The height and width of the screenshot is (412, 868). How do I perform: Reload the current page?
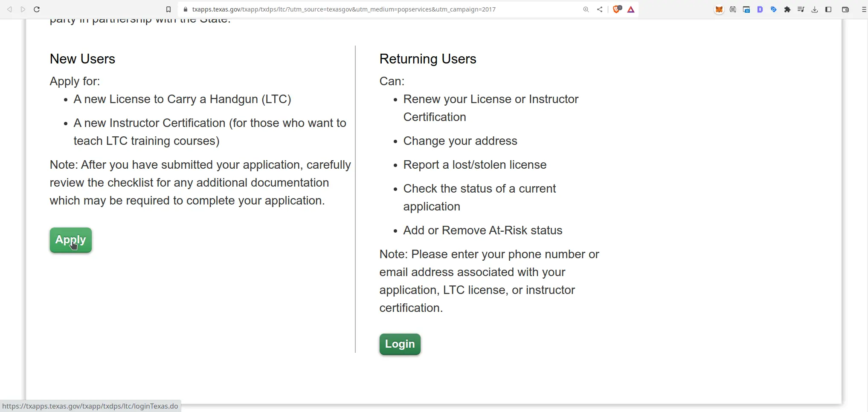click(x=37, y=9)
